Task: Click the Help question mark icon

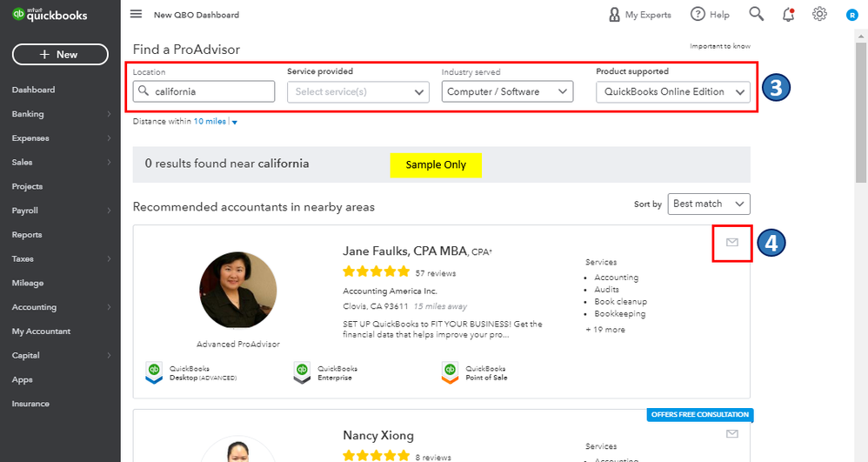Action: 698,14
